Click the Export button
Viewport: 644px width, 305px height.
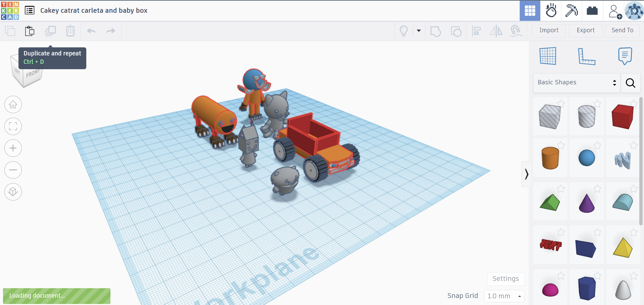(586, 31)
